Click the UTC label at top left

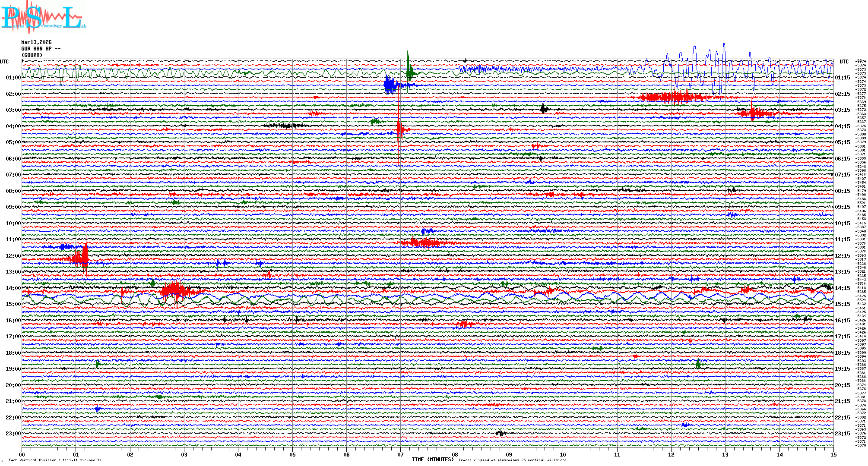(x=4, y=62)
